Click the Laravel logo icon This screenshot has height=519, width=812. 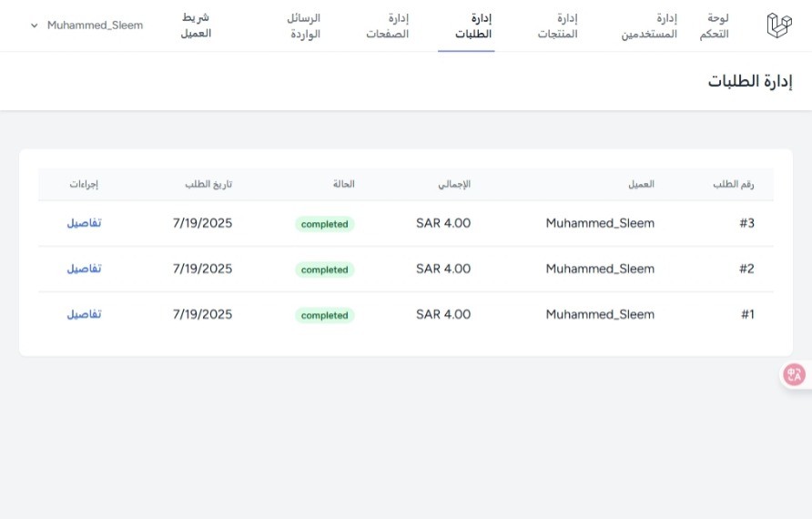tap(779, 25)
